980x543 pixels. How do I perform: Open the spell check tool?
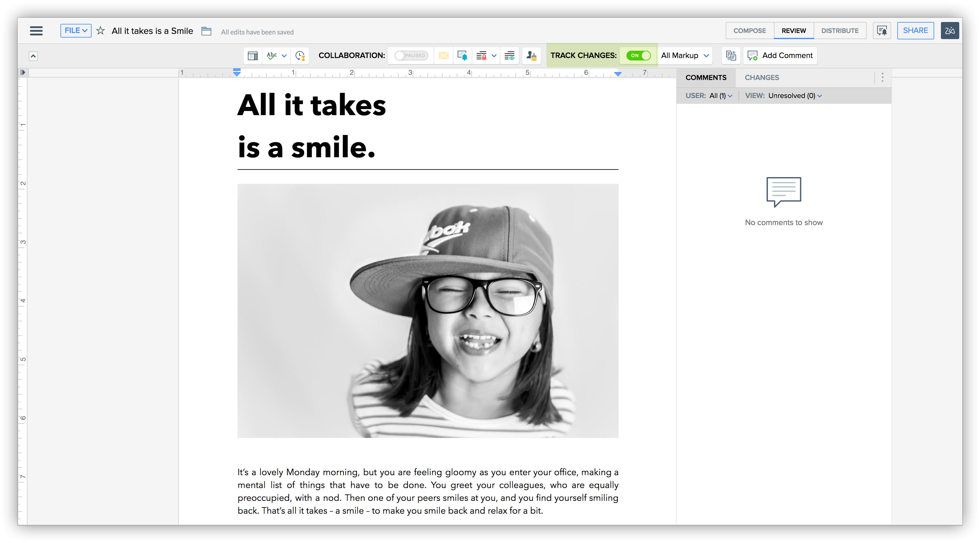[272, 56]
